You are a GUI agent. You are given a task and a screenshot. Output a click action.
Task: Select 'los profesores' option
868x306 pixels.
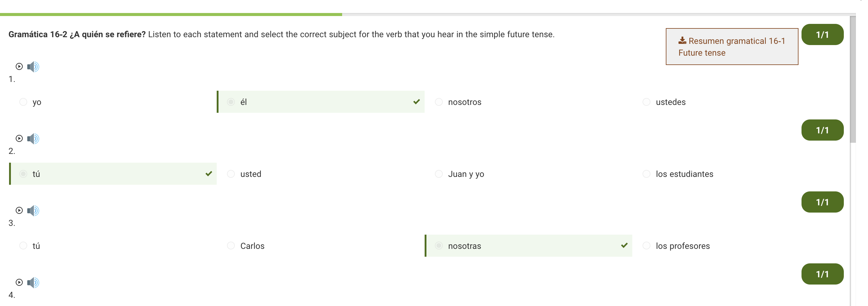tap(646, 246)
